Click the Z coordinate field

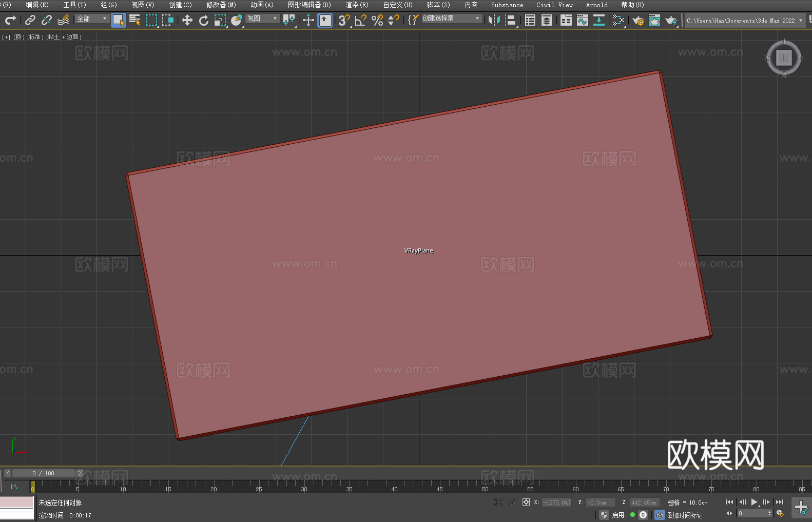645,502
